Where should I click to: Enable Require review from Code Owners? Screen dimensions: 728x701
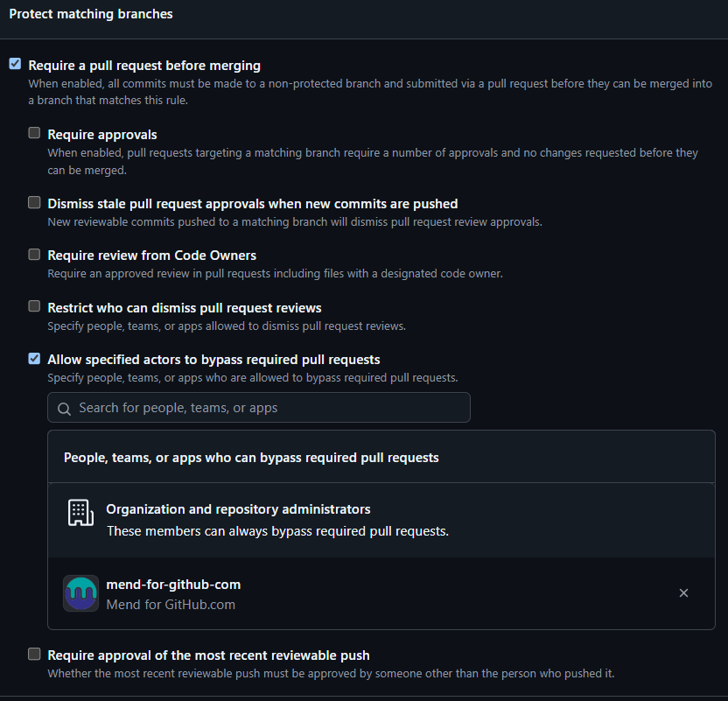pyautogui.click(x=34, y=254)
